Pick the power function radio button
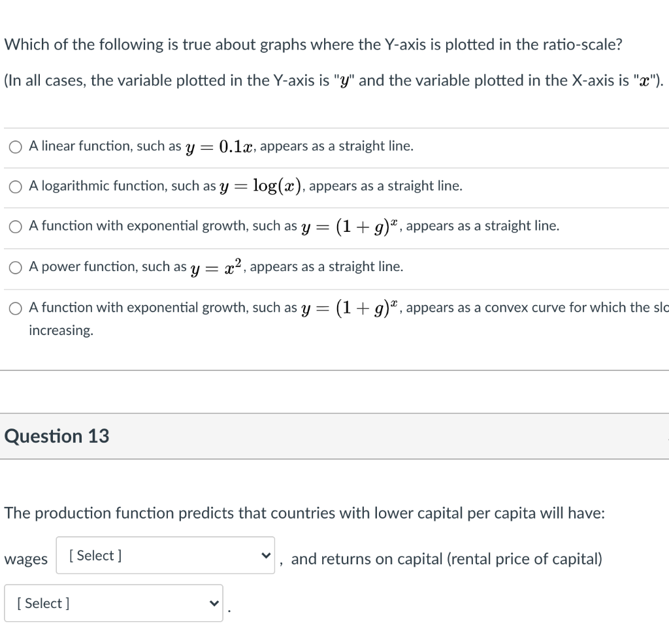Image resolution: width=669 pixels, height=644 pixels. (x=16, y=267)
